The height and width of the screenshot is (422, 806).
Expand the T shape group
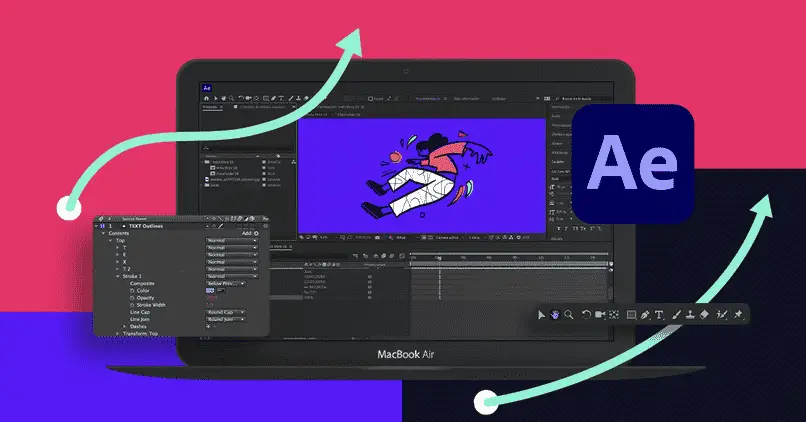click(117, 247)
